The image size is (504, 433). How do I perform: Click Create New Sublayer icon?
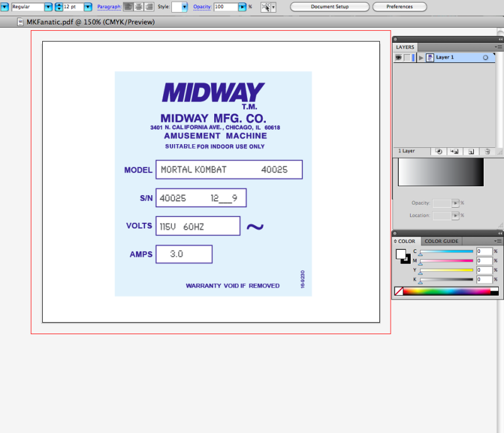click(x=454, y=152)
